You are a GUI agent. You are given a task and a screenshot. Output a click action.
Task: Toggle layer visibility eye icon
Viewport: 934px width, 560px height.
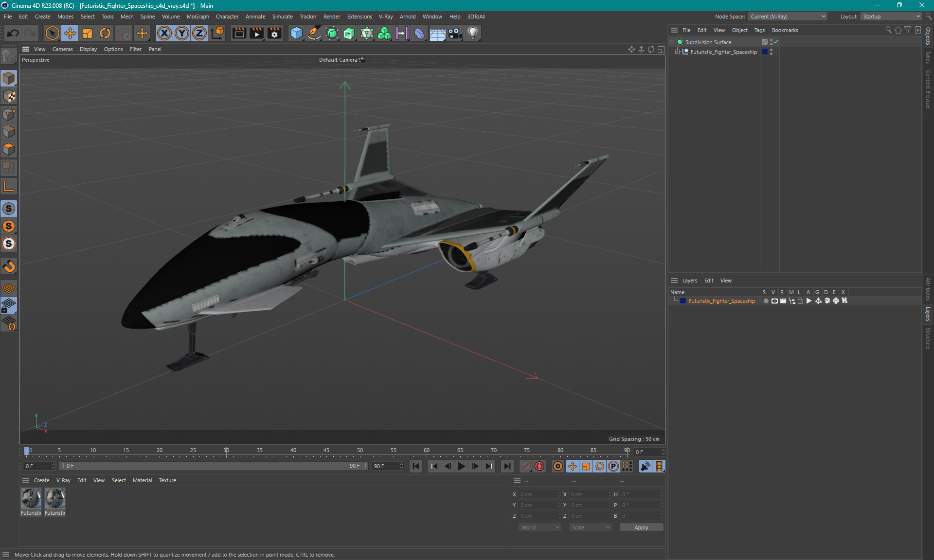774,301
